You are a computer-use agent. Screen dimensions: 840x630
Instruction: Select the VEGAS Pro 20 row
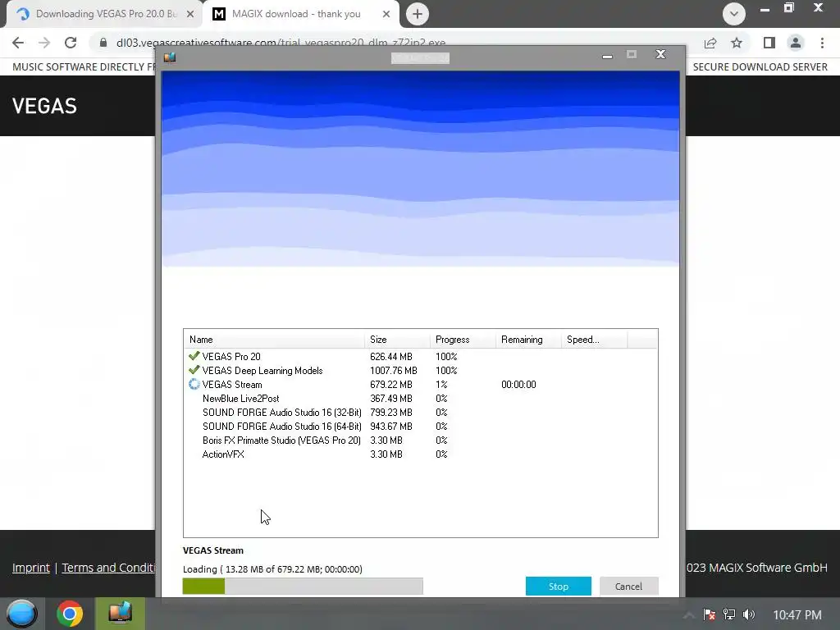point(421,356)
